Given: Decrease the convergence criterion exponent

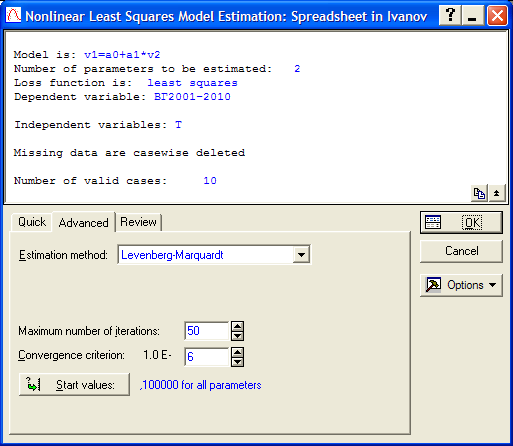Looking at the screenshot, I should point(237,362).
